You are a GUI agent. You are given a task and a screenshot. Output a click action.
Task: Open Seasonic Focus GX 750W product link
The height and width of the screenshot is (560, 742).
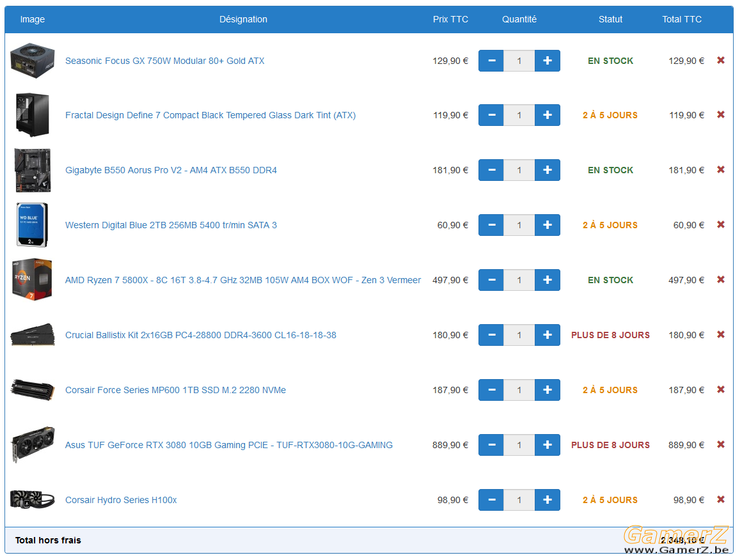164,61
